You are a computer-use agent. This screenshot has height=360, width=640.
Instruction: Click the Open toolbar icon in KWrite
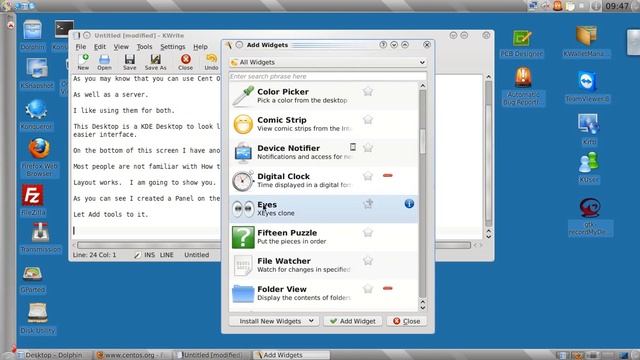click(x=104, y=62)
